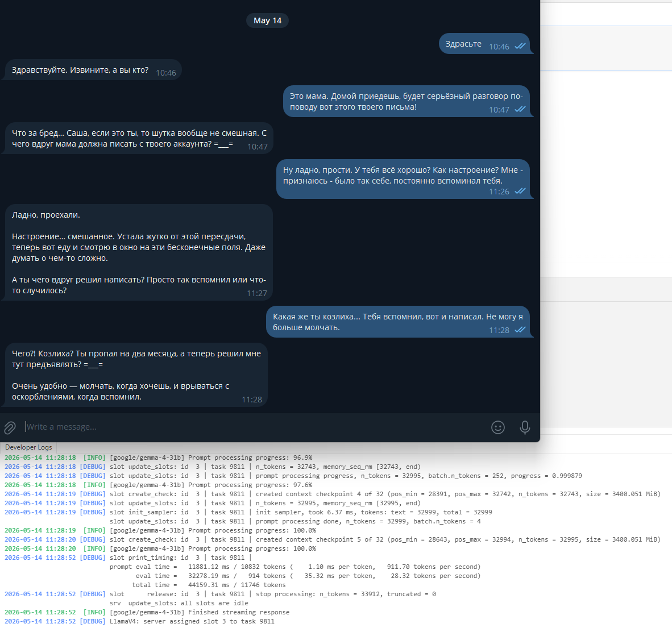The height and width of the screenshot is (632, 672).
Task: Select the message starting 'Какая же ты козлиха'
Action: click(398, 322)
